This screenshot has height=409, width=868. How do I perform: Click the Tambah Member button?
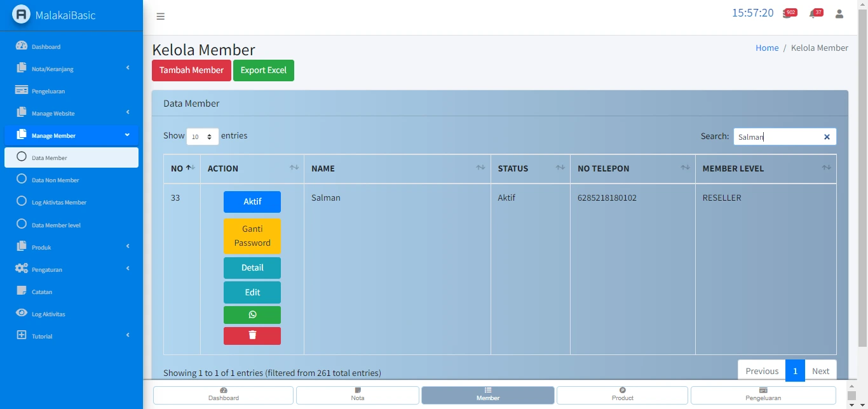point(191,70)
